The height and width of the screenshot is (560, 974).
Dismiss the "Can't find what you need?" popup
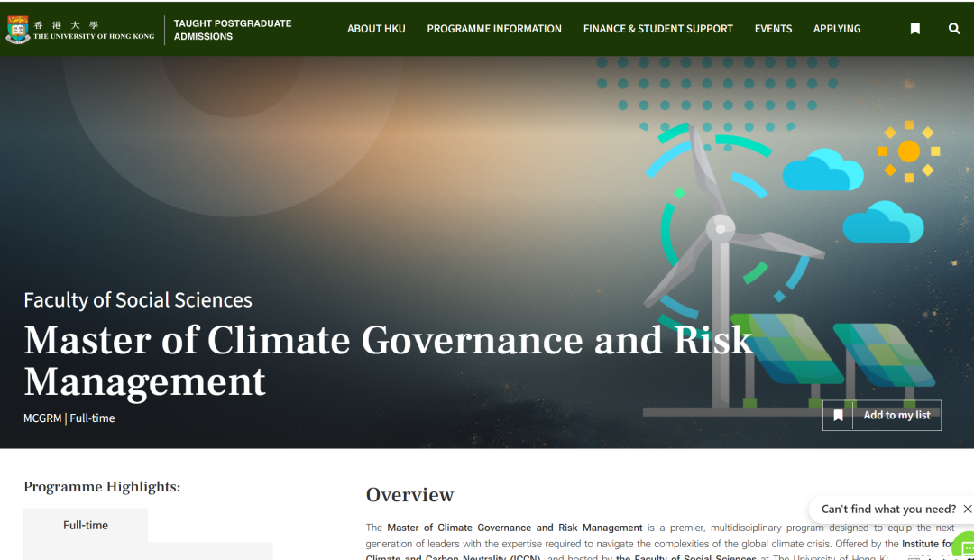[967, 509]
